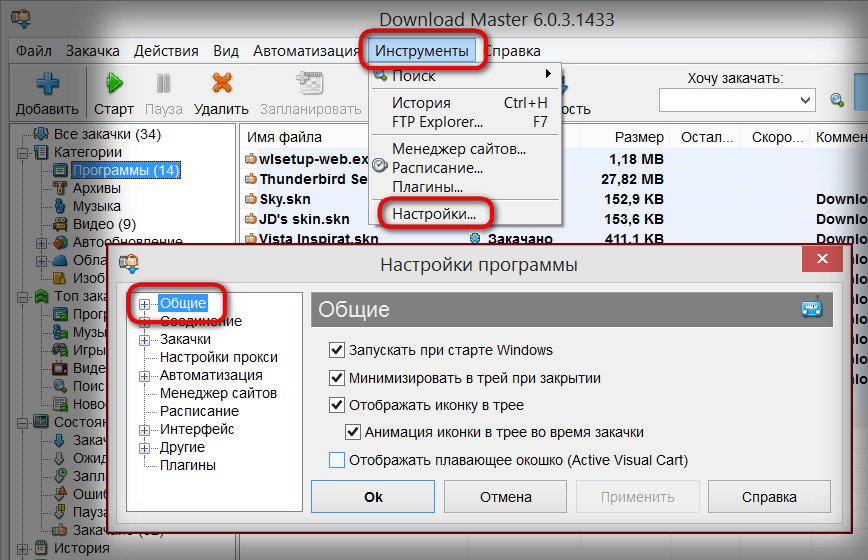868x560 pixels.
Task: Choose FTP Explorer... menu entry
Action: coord(437,122)
